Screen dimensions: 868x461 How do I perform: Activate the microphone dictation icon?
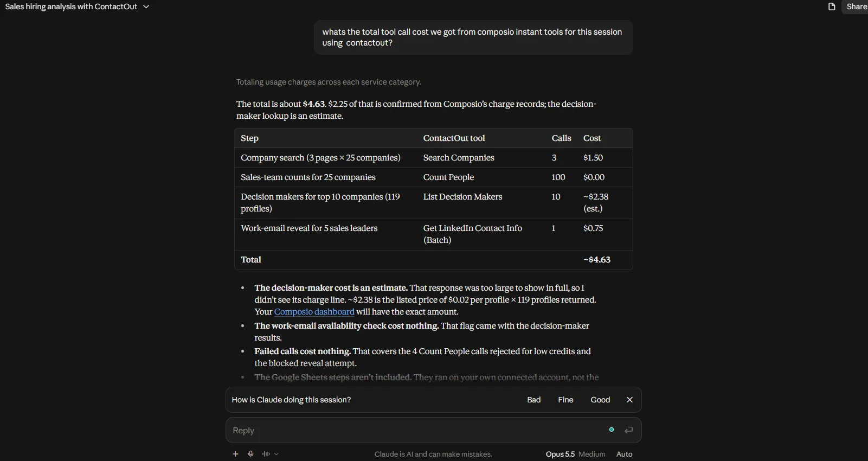tap(250, 454)
